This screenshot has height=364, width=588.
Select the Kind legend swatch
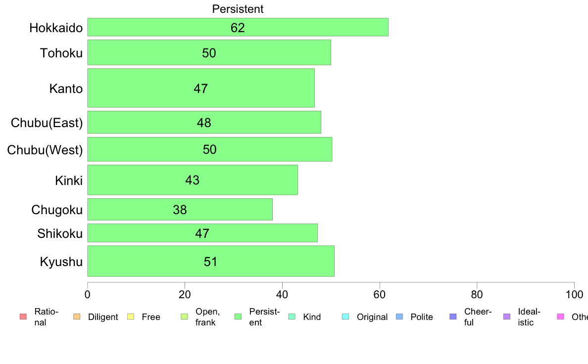(292, 317)
